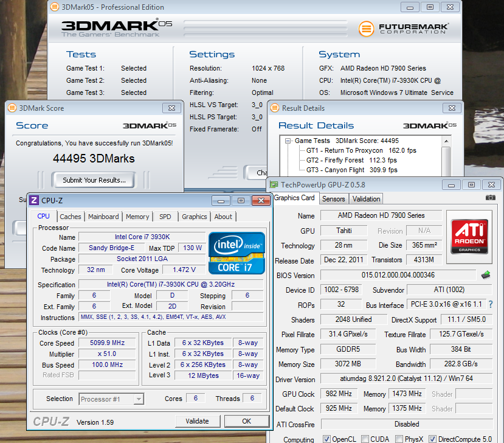Click the Core Voltage 1.472 V value
This screenshot has width=504, height=443.
click(x=184, y=270)
